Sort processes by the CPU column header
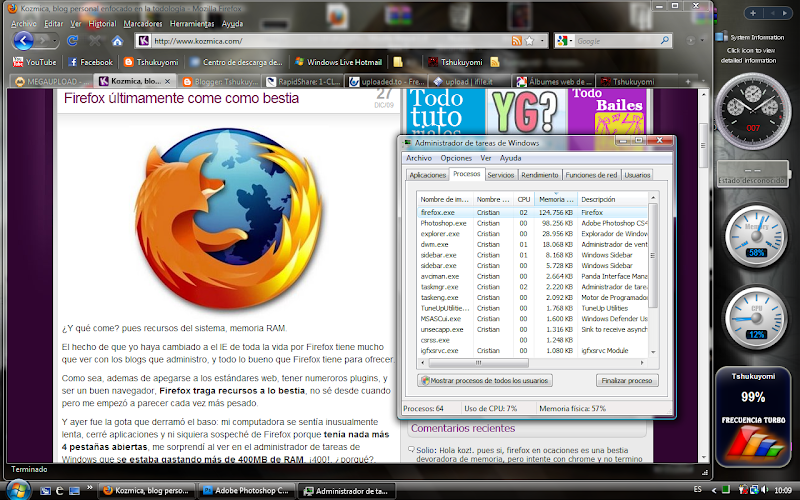The image size is (800, 500). [523, 200]
